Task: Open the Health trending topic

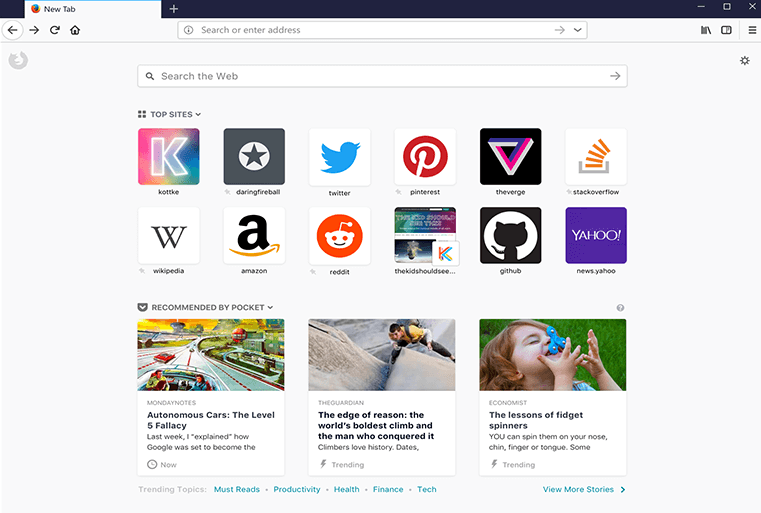Action: (x=347, y=489)
